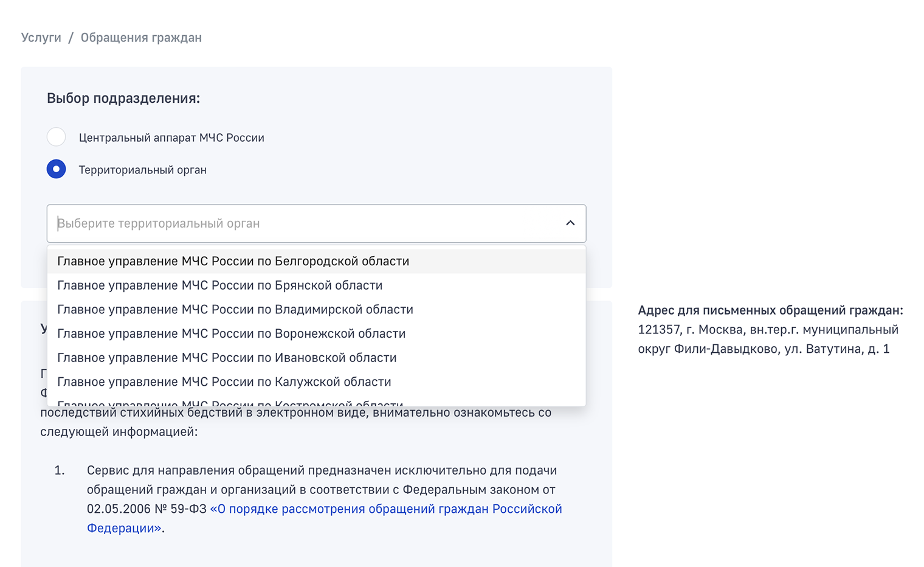924x567 pixels.
Task: Choose Главное управление МЧС России по Белгородской области
Action: click(x=316, y=261)
